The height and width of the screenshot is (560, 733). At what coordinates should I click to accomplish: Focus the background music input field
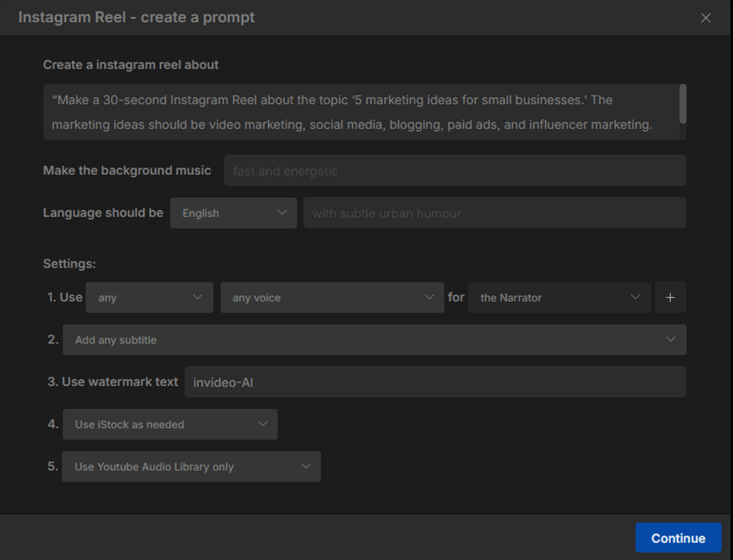tap(454, 171)
